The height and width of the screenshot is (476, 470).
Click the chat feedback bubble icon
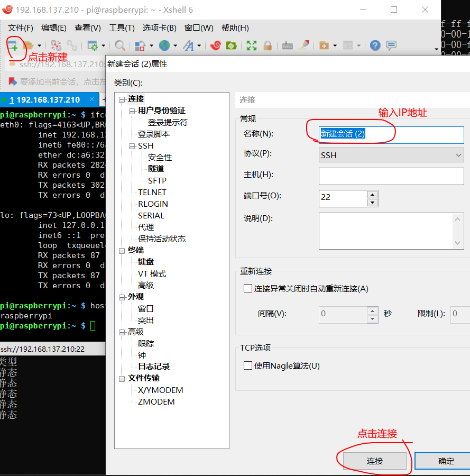tap(391, 45)
